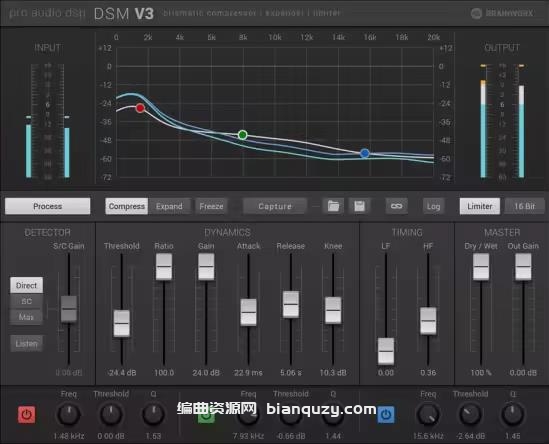Toggle the Freeze button
This screenshot has height=444, width=549.
[x=211, y=206]
